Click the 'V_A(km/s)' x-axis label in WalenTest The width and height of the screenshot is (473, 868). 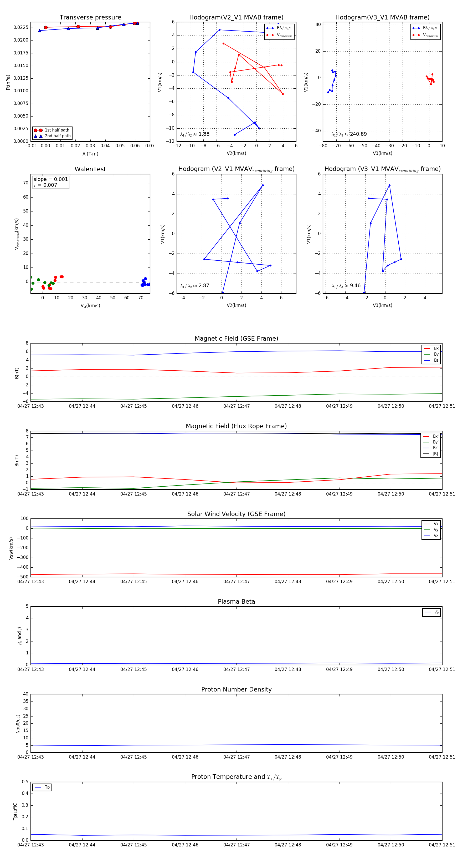click(90, 306)
